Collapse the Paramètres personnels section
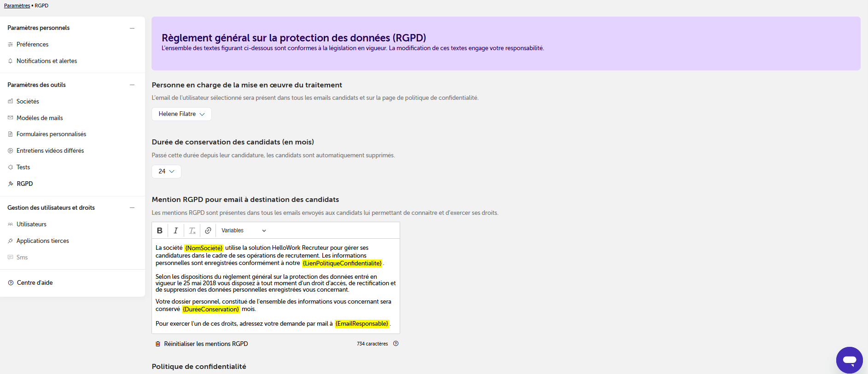Screen dimensions: 868x374 (x=132, y=28)
